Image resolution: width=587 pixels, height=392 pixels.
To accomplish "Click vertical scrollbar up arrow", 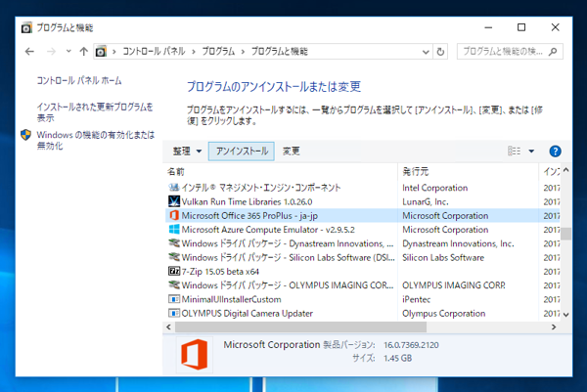I will [x=566, y=170].
